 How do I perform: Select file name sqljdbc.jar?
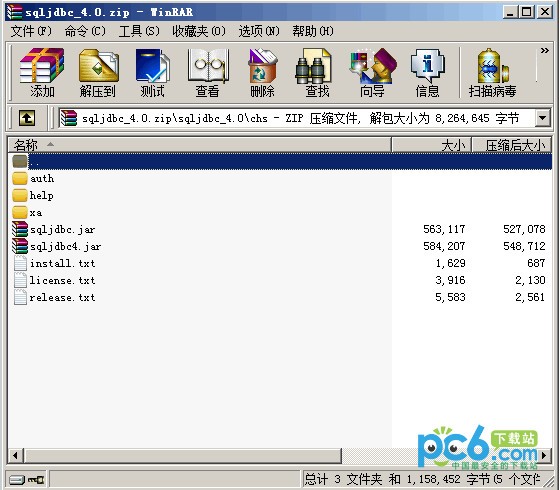coord(62,229)
